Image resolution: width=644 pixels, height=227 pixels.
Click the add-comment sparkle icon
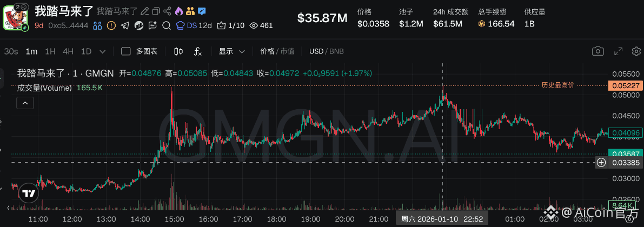(x=152, y=25)
